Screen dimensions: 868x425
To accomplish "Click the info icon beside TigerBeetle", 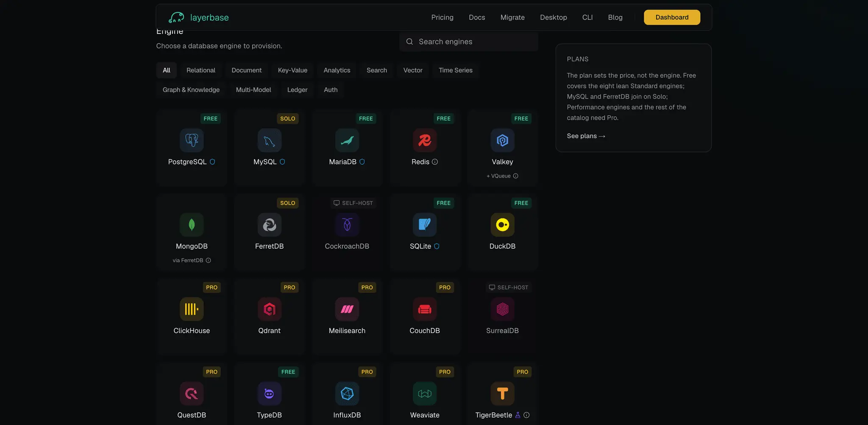I will (x=526, y=415).
